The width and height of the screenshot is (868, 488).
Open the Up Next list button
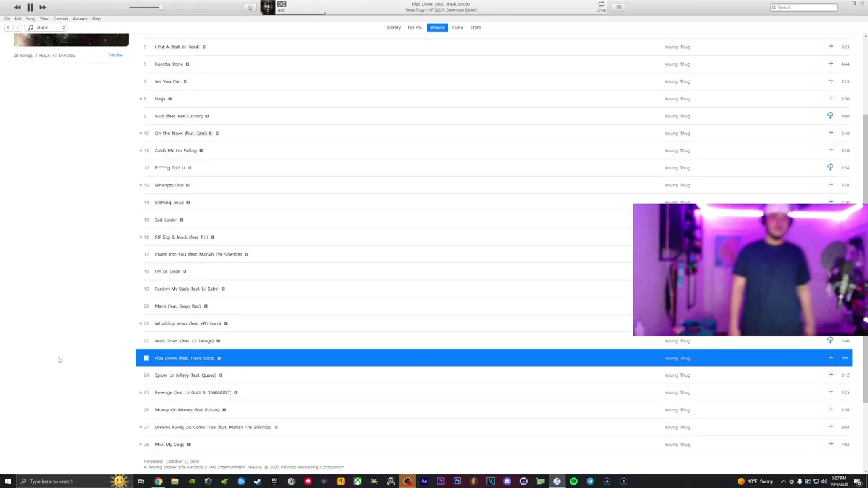(618, 7)
